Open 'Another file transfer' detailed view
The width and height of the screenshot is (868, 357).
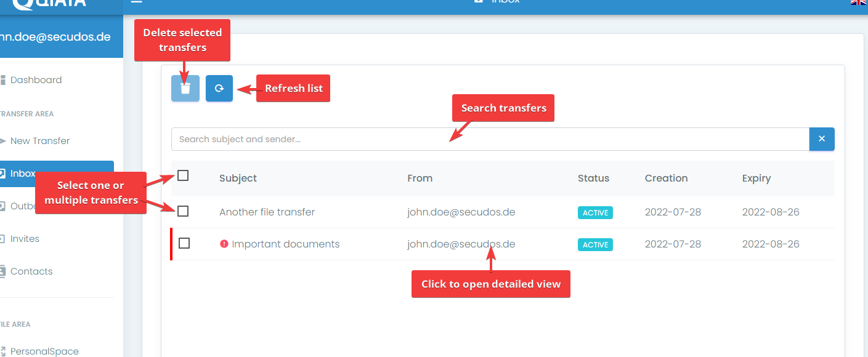pyautogui.click(x=267, y=212)
